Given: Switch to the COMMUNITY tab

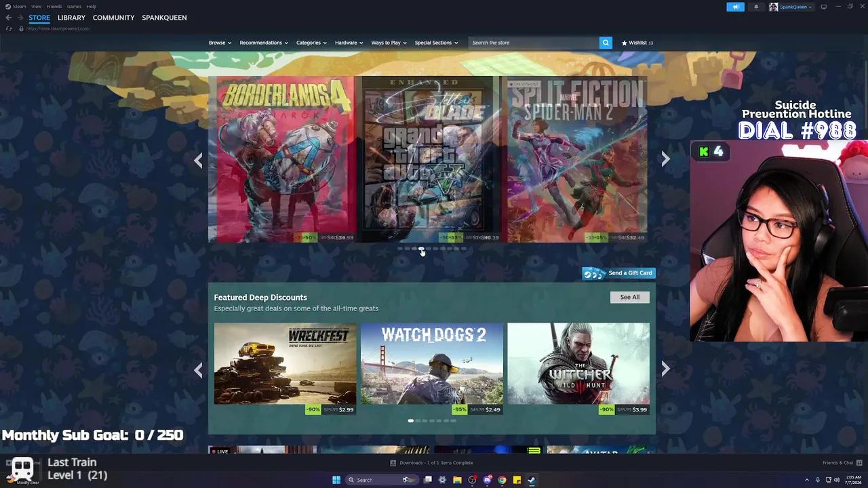Looking at the screenshot, I should pyautogui.click(x=113, y=18).
